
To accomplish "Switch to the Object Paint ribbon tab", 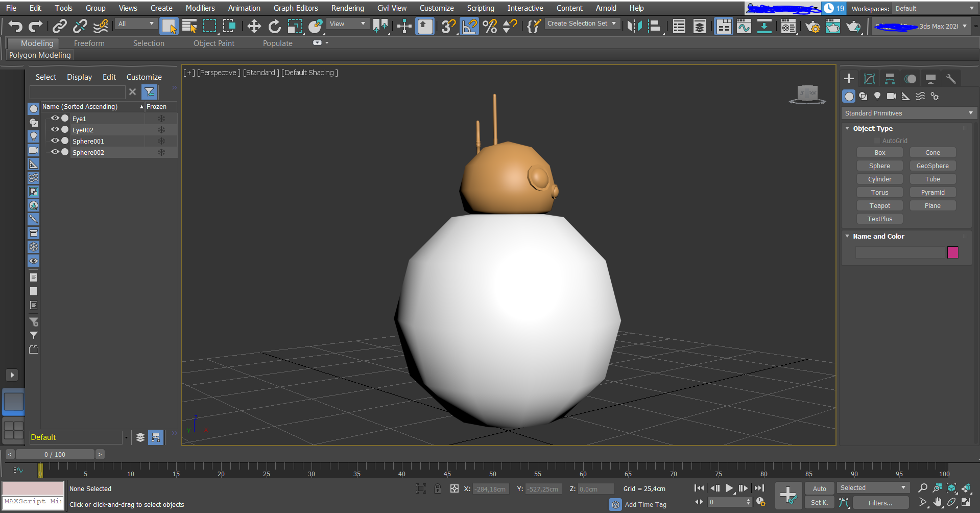I will [214, 43].
